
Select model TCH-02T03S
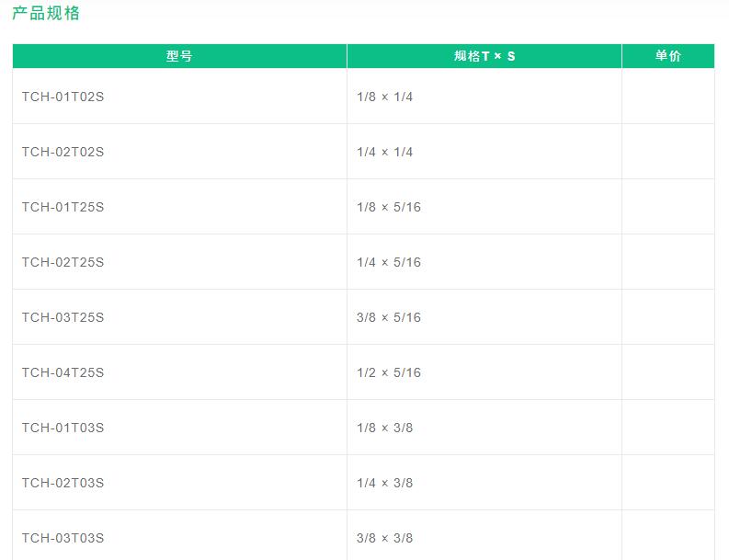click(x=63, y=483)
